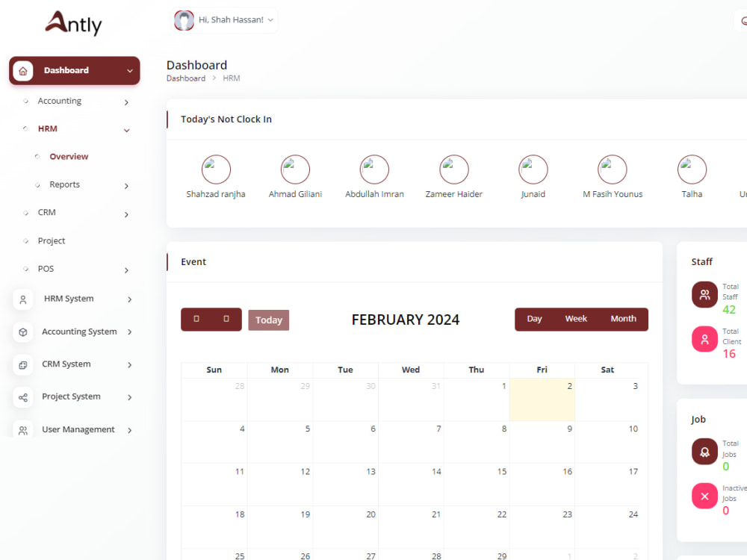This screenshot has width=747, height=560.
Task: Collapse the Dashboard menu chevron
Action: pos(129,71)
